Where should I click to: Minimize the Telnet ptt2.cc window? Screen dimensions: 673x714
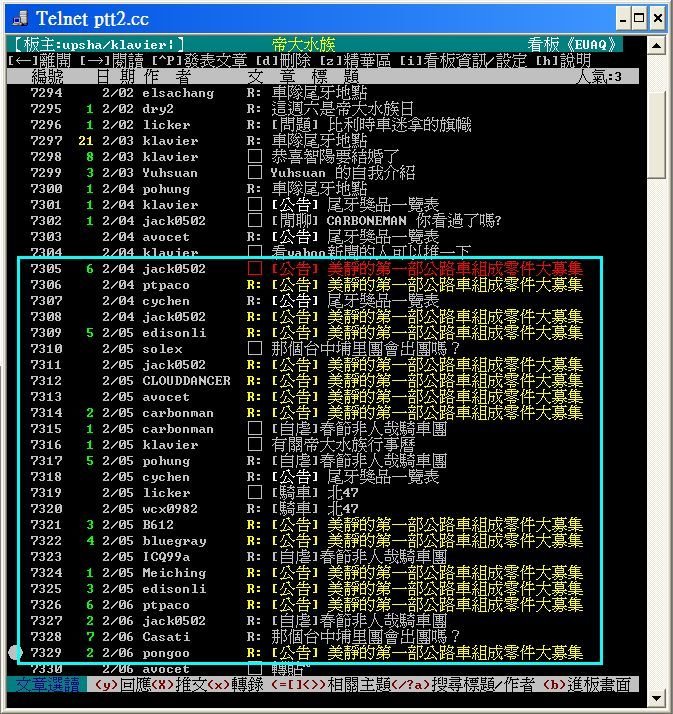[623, 19]
